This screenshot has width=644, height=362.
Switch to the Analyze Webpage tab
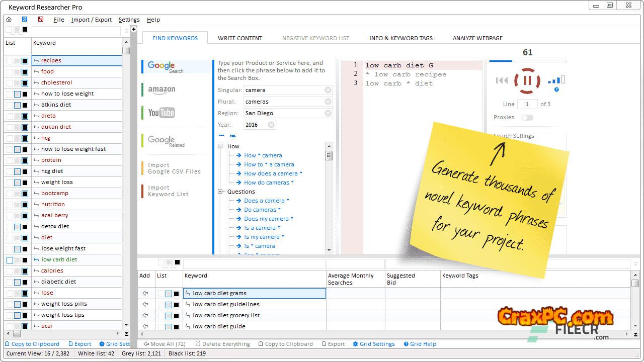(x=477, y=38)
